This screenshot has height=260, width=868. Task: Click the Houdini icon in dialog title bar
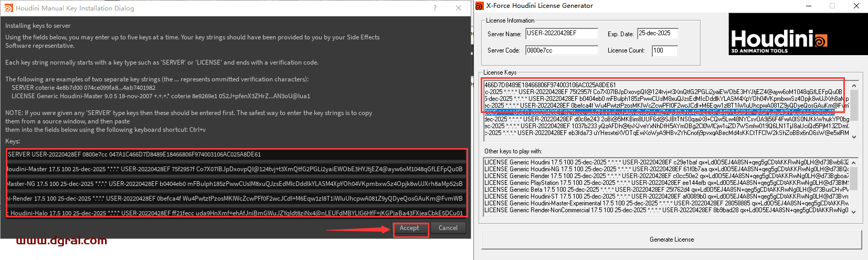pyautogui.click(x=8, y=8)
